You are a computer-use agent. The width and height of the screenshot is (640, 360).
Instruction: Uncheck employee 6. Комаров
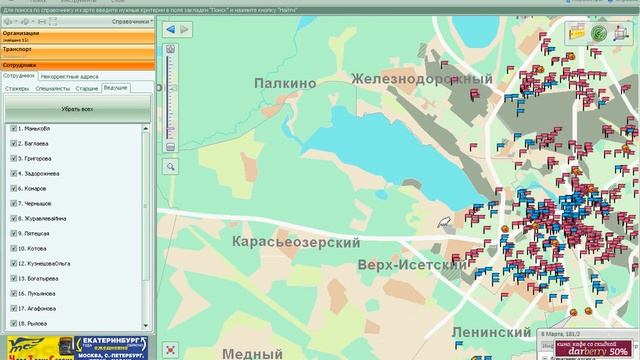point(13,189)
